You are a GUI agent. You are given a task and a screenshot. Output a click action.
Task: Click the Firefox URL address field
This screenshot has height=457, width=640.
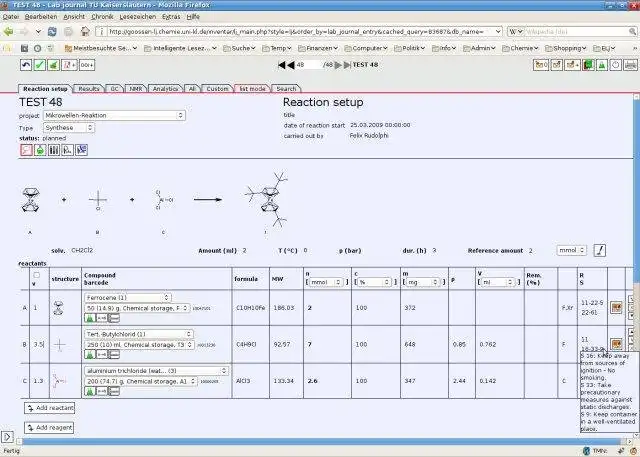coord(298,31)
